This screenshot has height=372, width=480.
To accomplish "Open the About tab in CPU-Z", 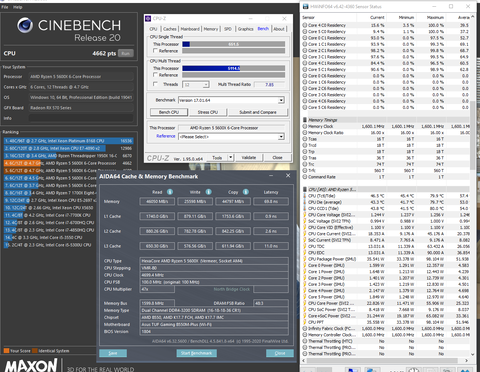I will 279,29.
